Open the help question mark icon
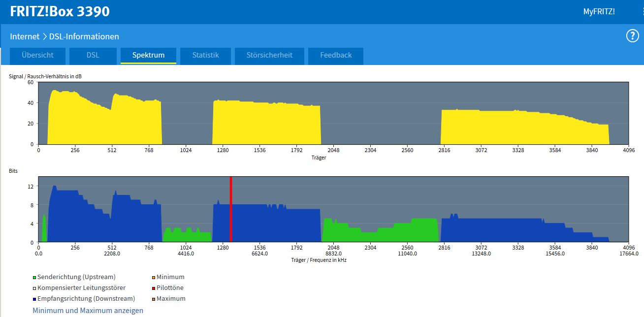Screen dimensions: 644x317 [632, 36]
